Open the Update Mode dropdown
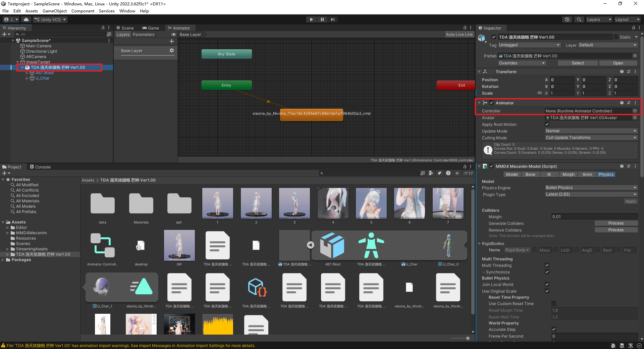Screen dimensions: 644x349 click(x=591, y=131)
